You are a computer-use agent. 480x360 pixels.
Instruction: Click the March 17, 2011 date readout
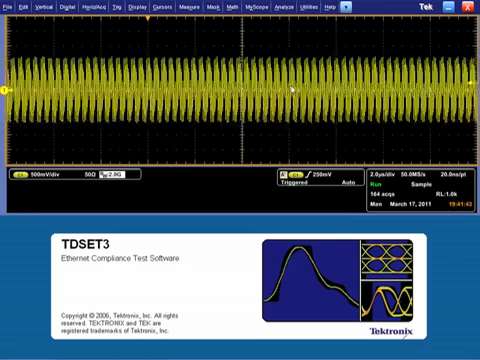pyautogui.click(x=410, y=204)
